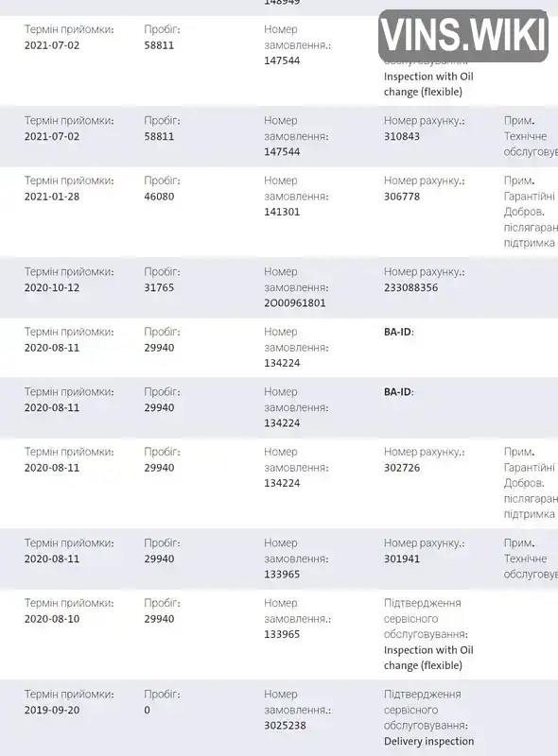
Task: Select invoice number 233088356
Action: point(410,288)
